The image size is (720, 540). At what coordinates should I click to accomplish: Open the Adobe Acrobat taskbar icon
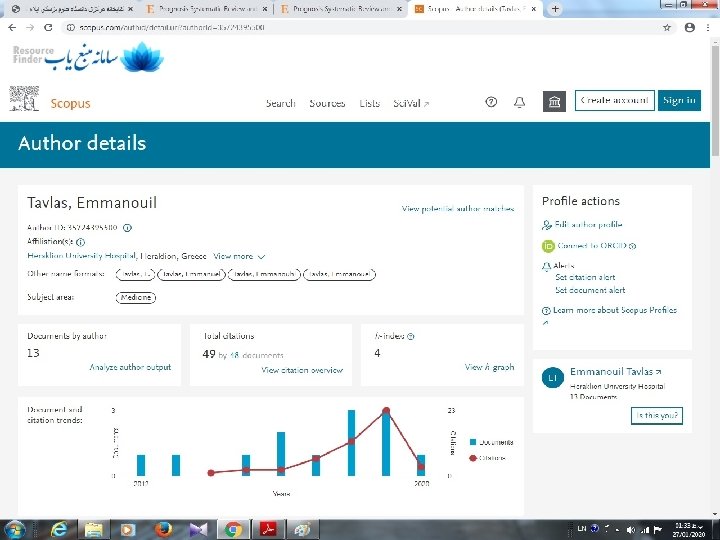(268, 529)
